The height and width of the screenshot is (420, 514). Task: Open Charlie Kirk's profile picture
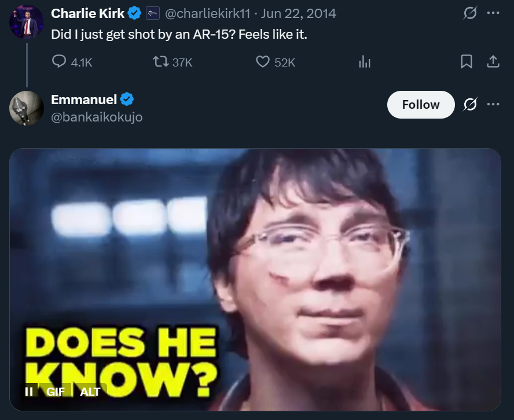point(26,23)
